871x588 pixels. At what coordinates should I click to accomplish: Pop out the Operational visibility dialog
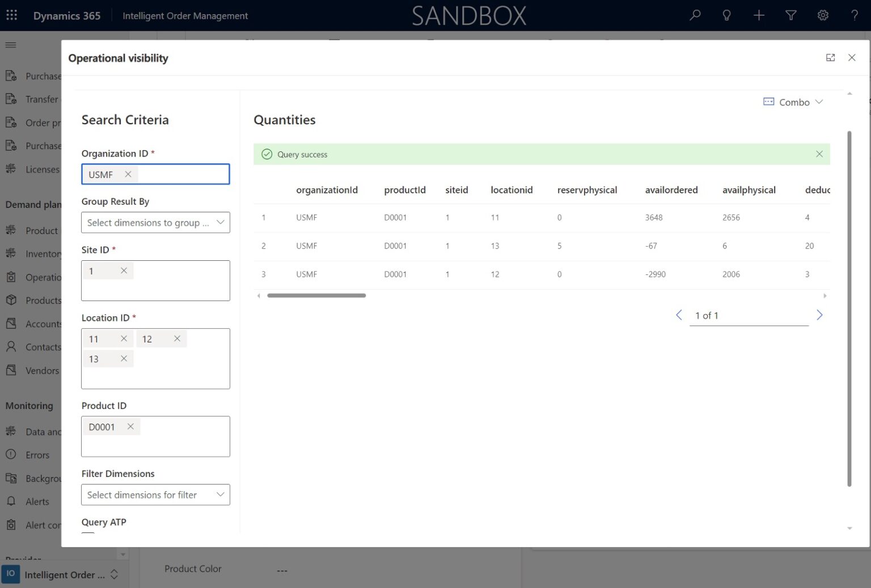pyautogui.click(x=830, y=57)
